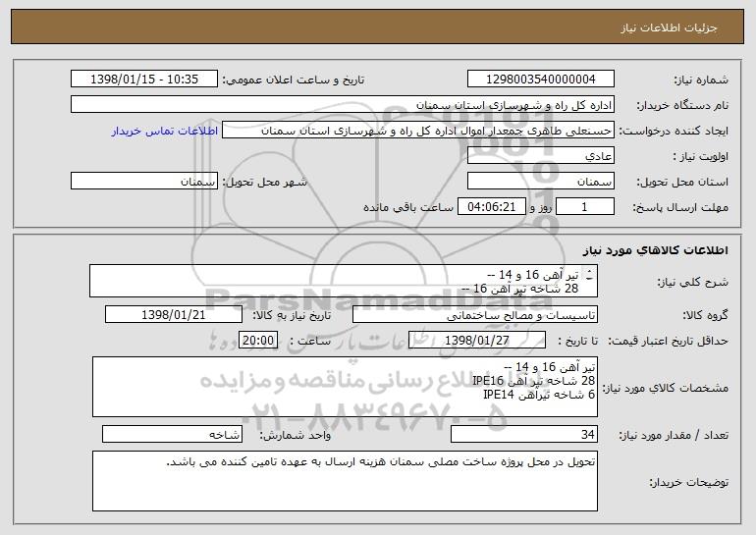756x535 pixels.
Task: Click the label شماره نیاز
Action: click(701, 80)
